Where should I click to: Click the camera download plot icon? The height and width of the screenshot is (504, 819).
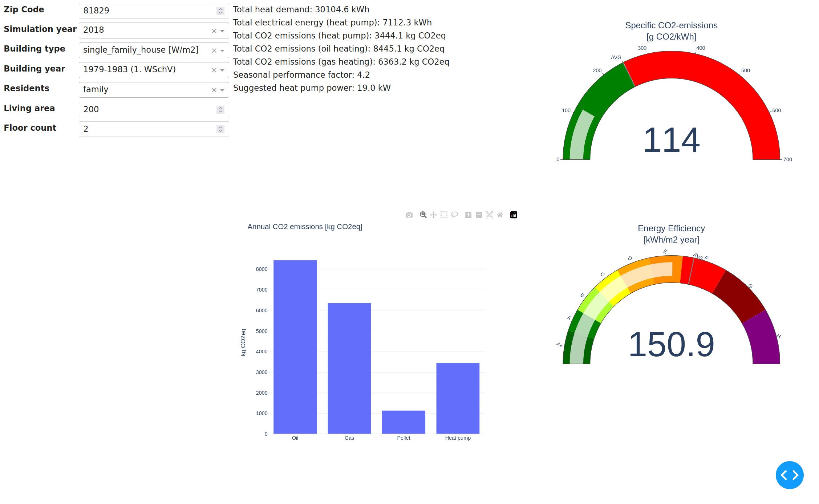pyautogui.click(x=409, y=215)
